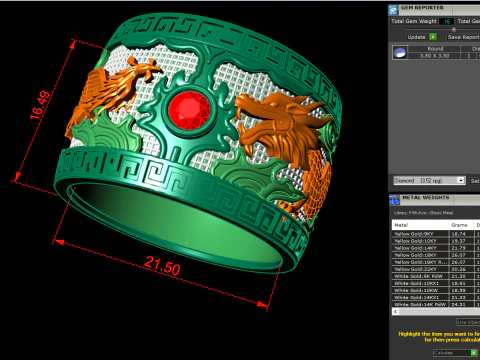Click the 30.26 grams cell
This screenshot has width=480, height=360.
[461, 269]
